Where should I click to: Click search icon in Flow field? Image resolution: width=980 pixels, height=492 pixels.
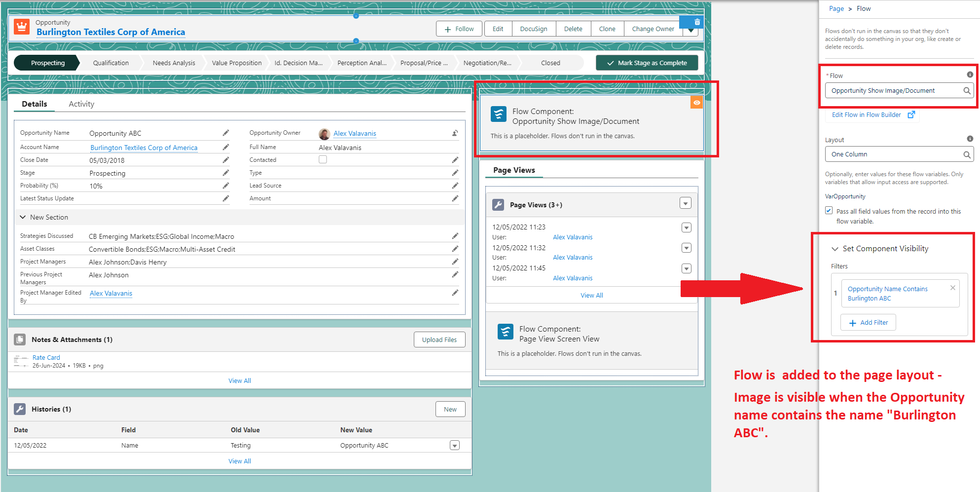(967, 91)
